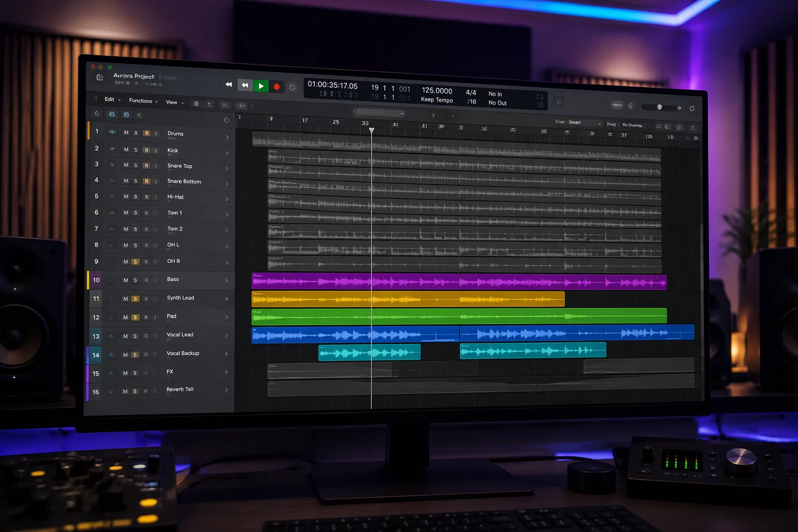Screen dimensions: 798x532
Task: Click the tuner icon left of master volume slider
Action: 631,105
